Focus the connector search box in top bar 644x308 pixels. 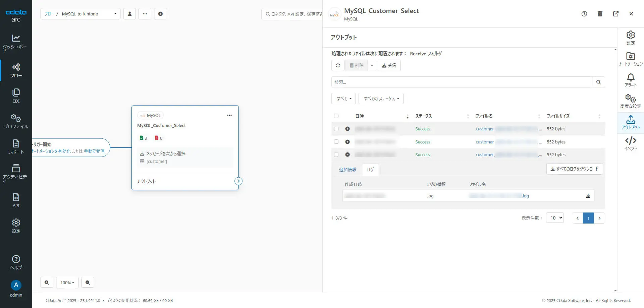(x=292, y=14)
